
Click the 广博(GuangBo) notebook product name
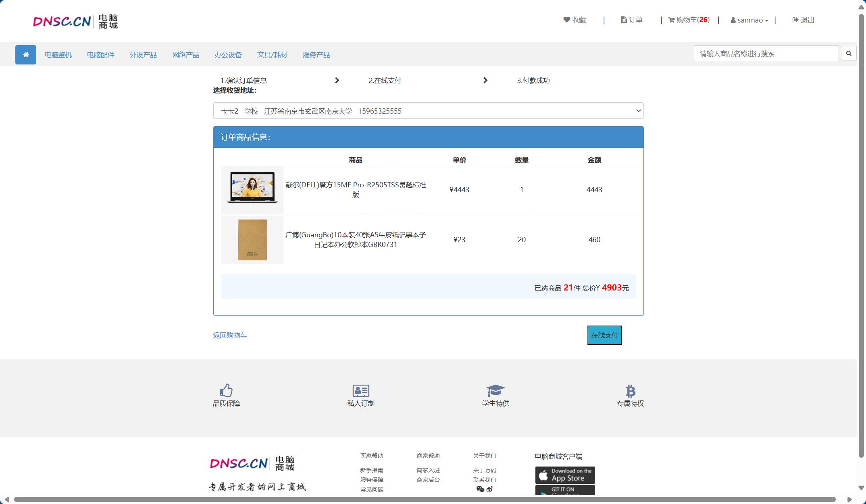click(x=356, y=240)
